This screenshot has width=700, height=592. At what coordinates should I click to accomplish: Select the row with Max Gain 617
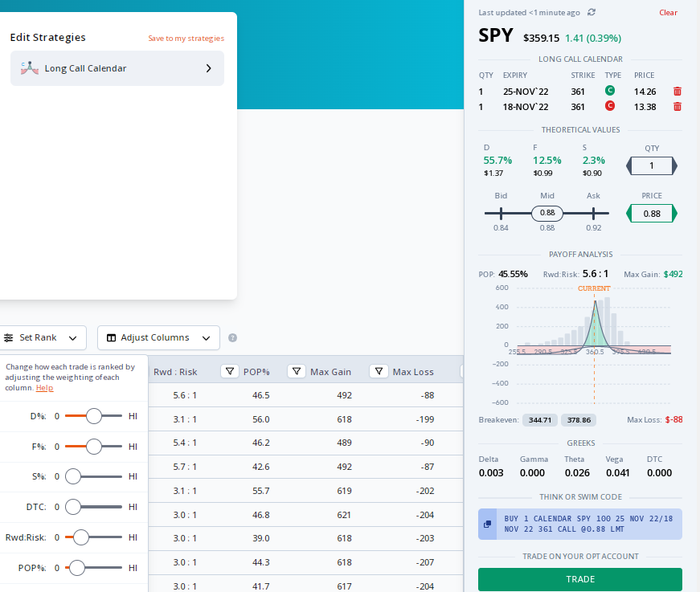pyautogui.click(x=306, y=585)
